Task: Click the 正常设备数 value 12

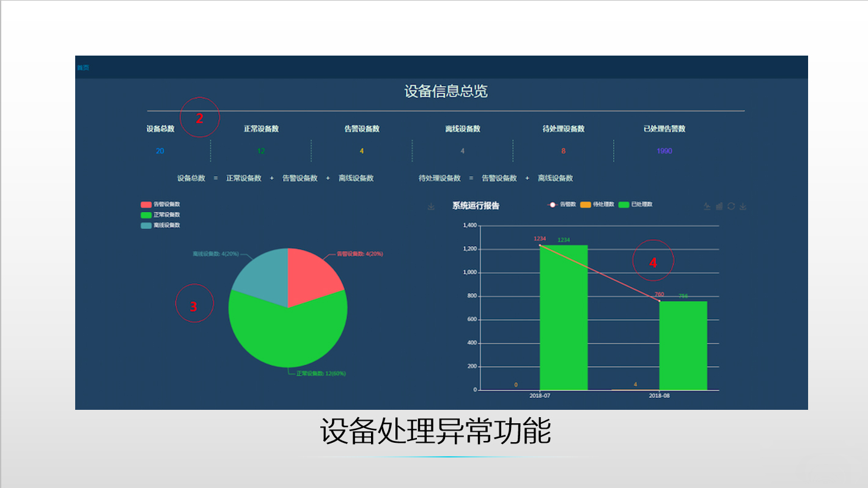Action: coord(261,151)
